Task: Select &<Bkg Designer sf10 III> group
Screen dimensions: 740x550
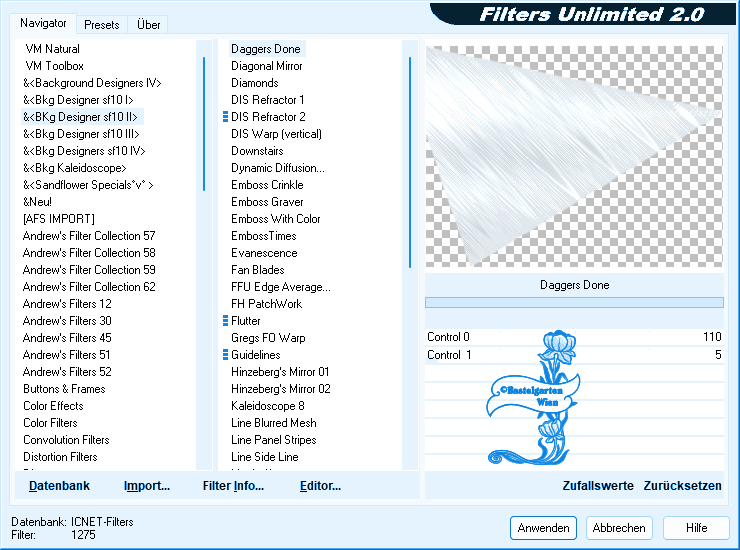Action: 81,134
